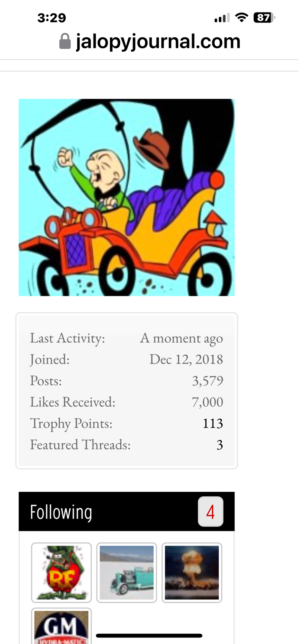Screen dimensions: 298x644
Task: Open the 3,579 posts count
Action: (207, 381)
